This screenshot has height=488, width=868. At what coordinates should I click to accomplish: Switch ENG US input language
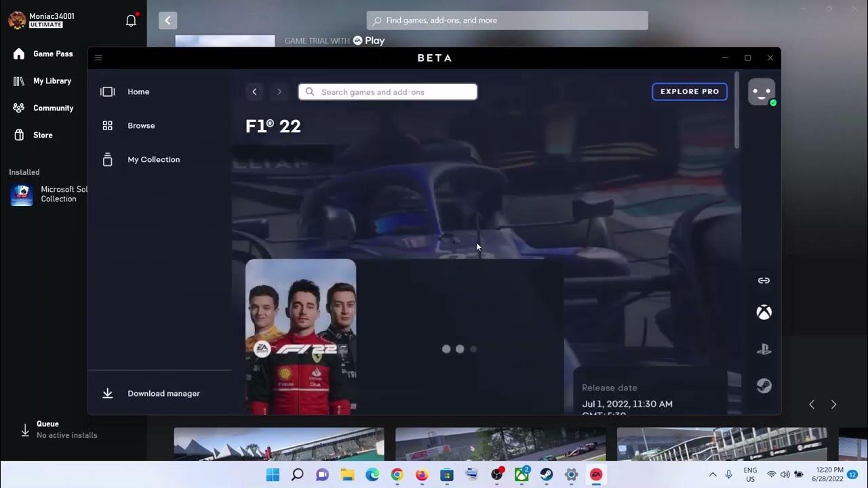750,474
